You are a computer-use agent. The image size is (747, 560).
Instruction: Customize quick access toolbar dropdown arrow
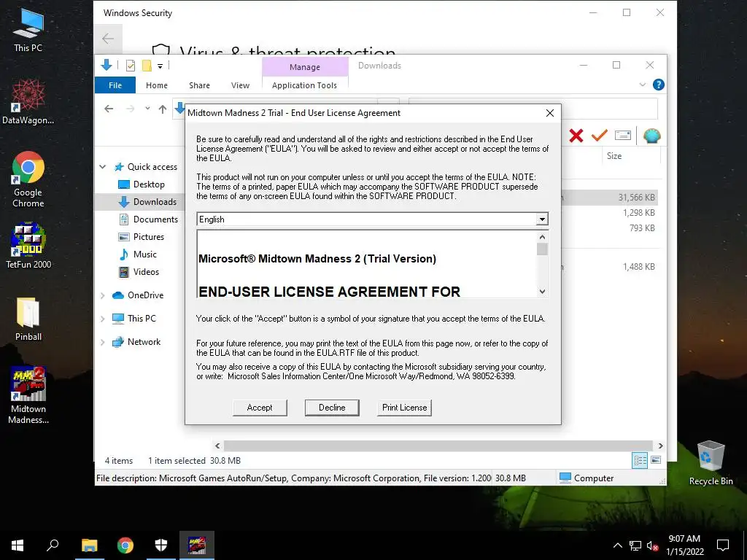[160, 66]
